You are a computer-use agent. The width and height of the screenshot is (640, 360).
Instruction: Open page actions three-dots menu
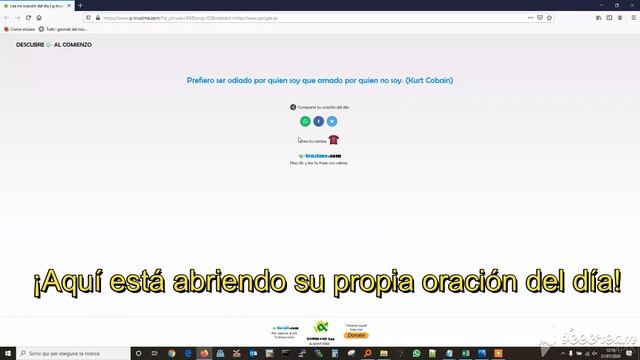(530, 18)
